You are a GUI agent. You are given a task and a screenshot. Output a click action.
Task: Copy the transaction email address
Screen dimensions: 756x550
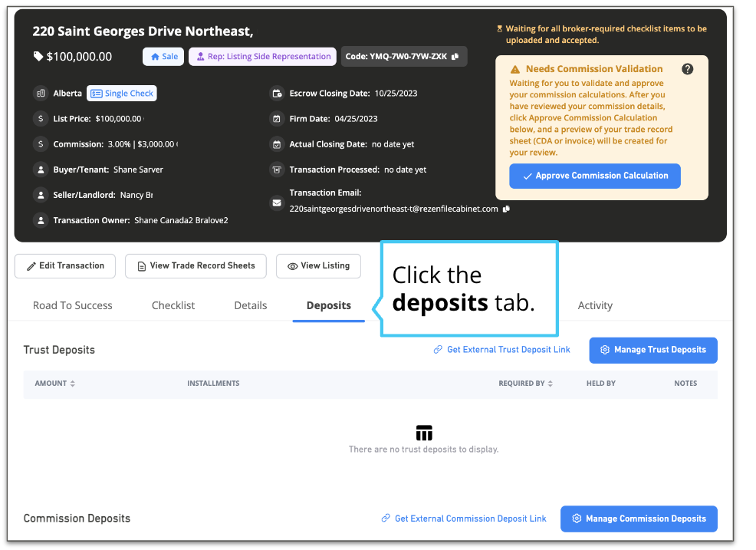tap(507, 209)
